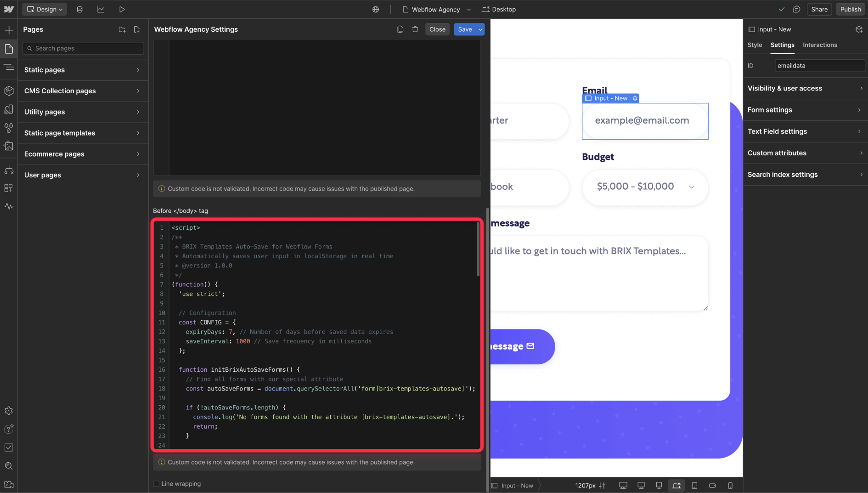The height and width of the screenshot is (493, 868).
Task: Select the mobile portrait breakpoint icon
Action: 730,486
